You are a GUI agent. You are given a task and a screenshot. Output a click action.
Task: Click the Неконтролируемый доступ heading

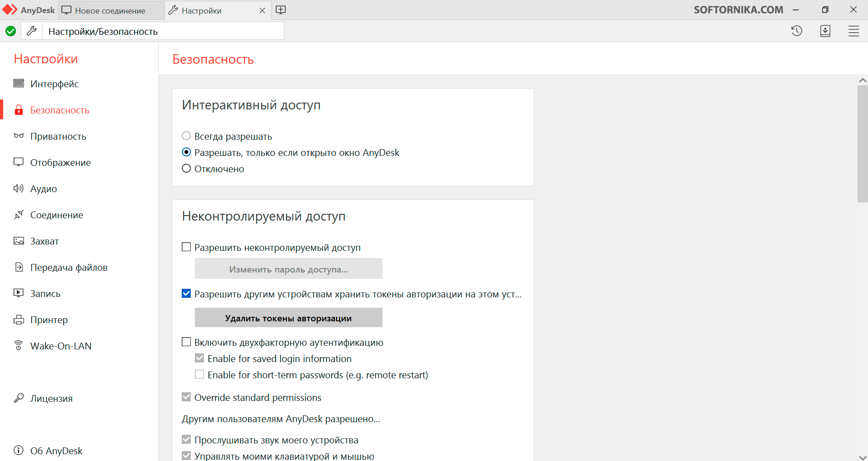[264, 216]
